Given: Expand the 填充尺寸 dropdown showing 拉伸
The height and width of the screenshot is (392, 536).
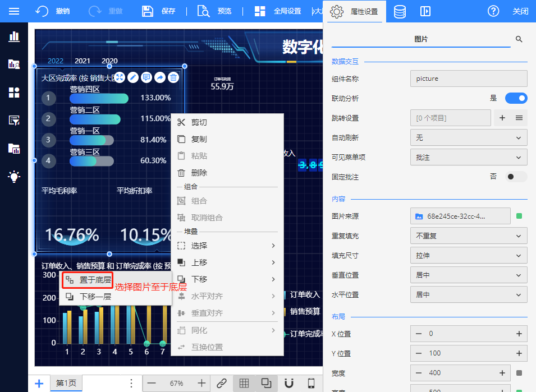Looking at the screenshot, I should pos(469,255).
